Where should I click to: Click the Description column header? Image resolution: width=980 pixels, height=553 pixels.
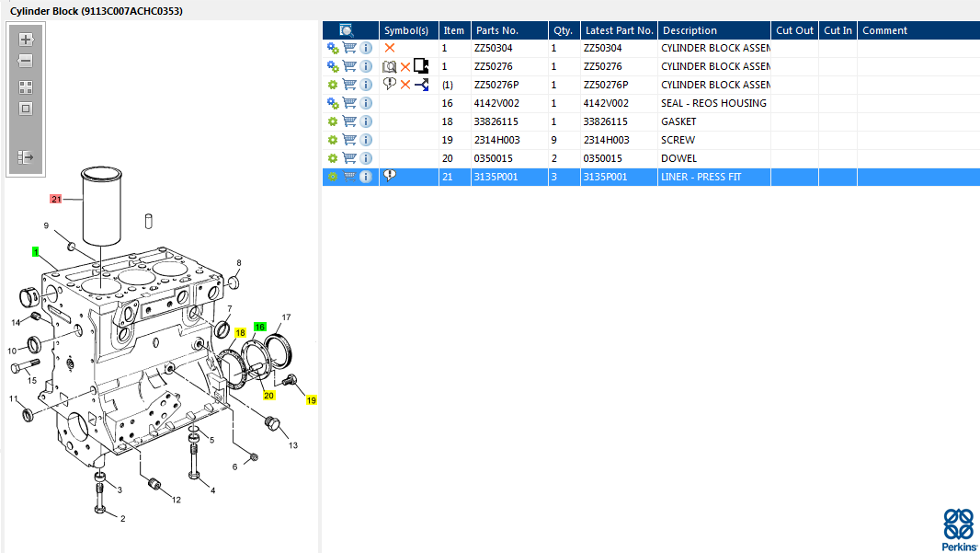tap(713, 30)
